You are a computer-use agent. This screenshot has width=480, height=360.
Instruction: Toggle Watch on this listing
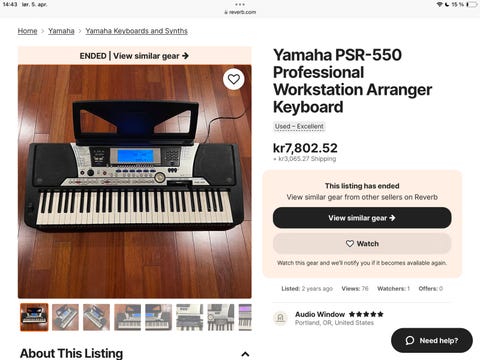[362, 244]
